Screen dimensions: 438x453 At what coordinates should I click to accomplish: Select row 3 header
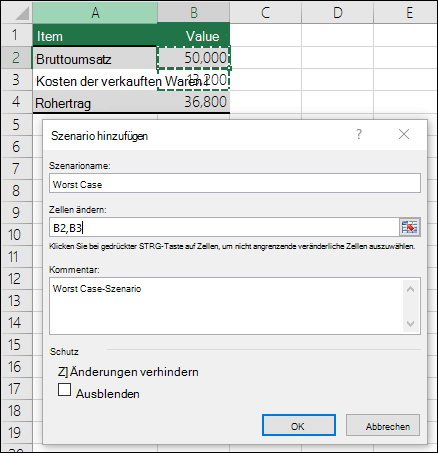(x=16, y=80)
